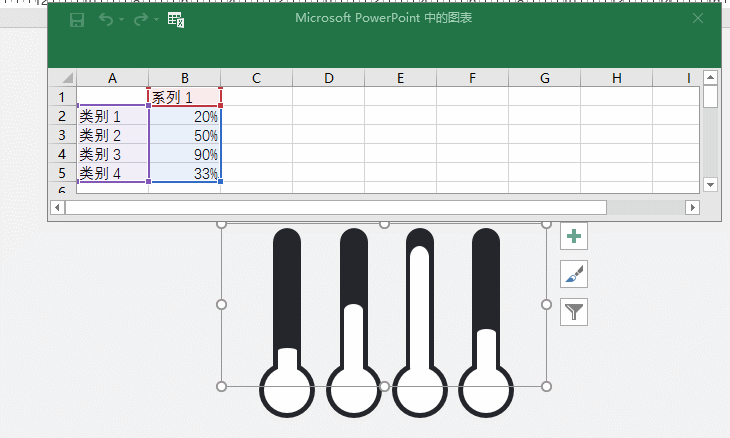The height and width of the screenshot is (438, 730).
Task: Select cell containing 类别 1
Action: coord(112,116)
